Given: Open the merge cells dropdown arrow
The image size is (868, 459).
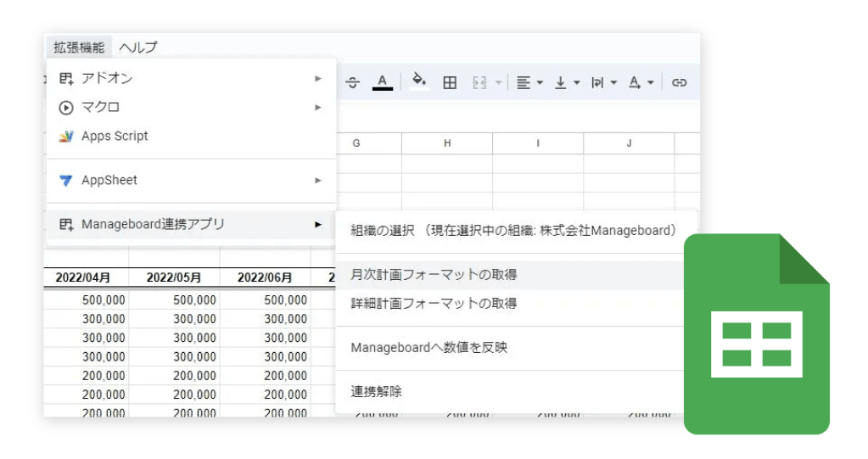Looking at the screenshot, I should tap(498, 83).
